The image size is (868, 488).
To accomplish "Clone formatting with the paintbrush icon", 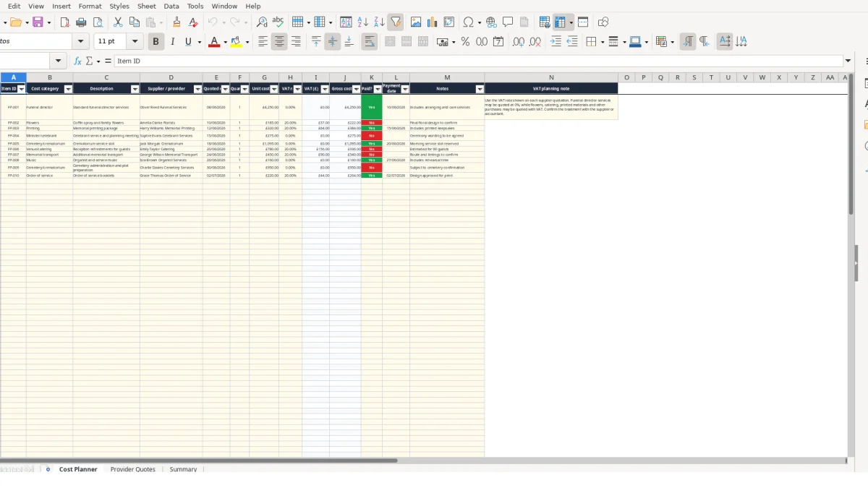I will (176, 22).
